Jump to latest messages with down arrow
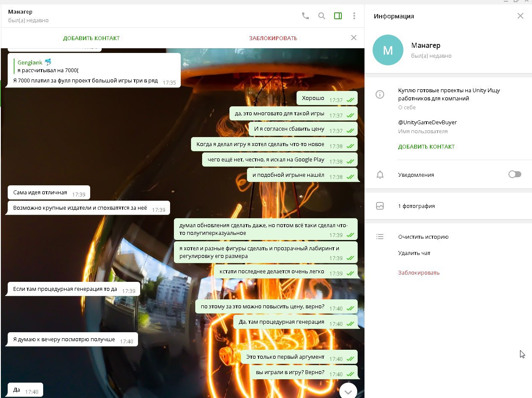The width and height of the screenshot is (532, 398). 348,391
